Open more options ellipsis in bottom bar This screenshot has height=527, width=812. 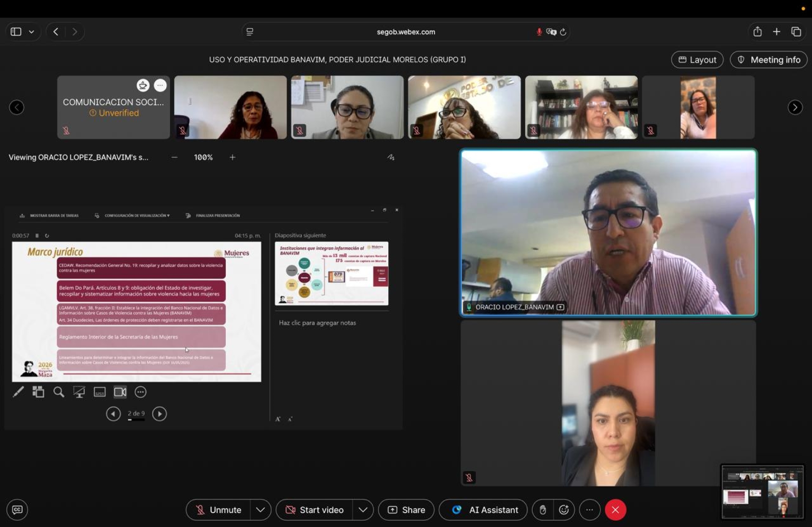tap(590, 510)
